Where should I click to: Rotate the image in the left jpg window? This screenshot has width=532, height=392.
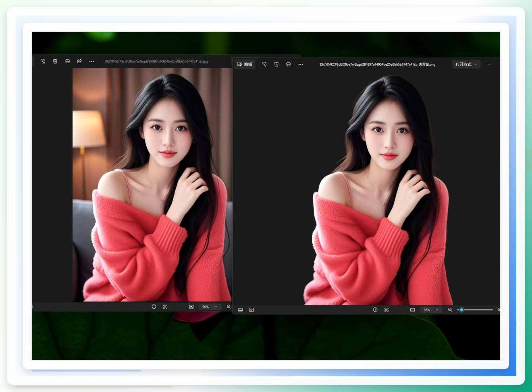tap(43, 61)
